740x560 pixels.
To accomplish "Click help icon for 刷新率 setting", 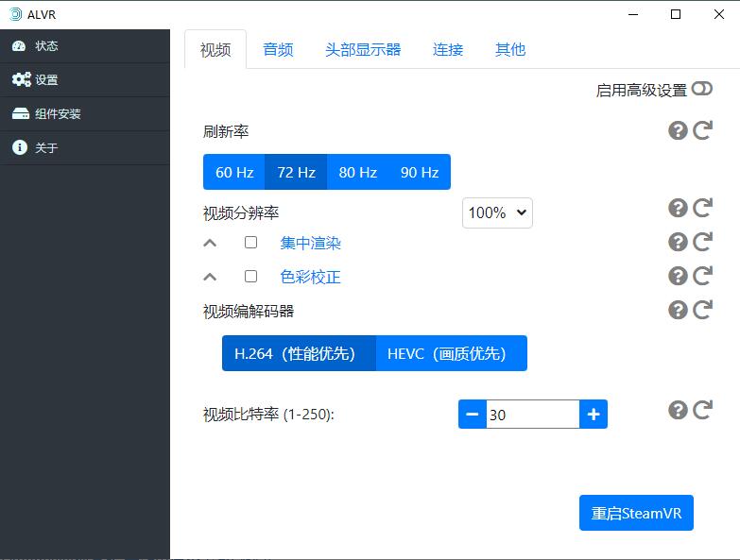I will click(x=678, y=130).
